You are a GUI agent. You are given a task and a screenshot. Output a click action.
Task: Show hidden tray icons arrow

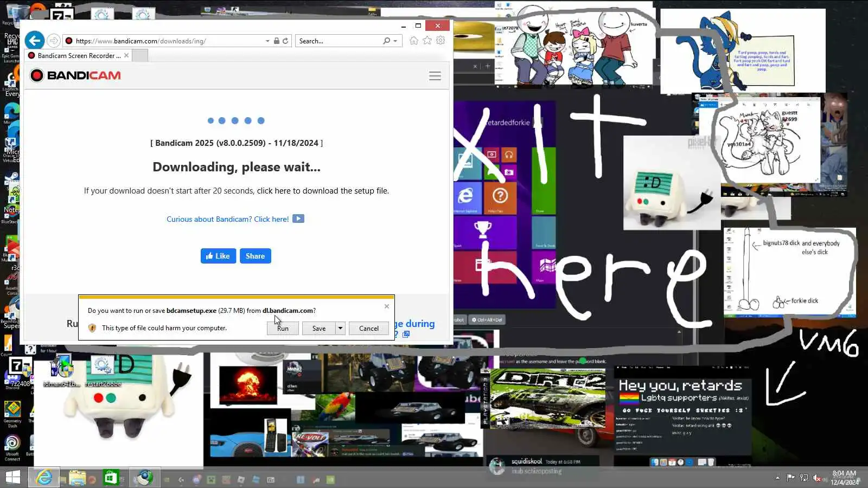(x=777, y=478)
